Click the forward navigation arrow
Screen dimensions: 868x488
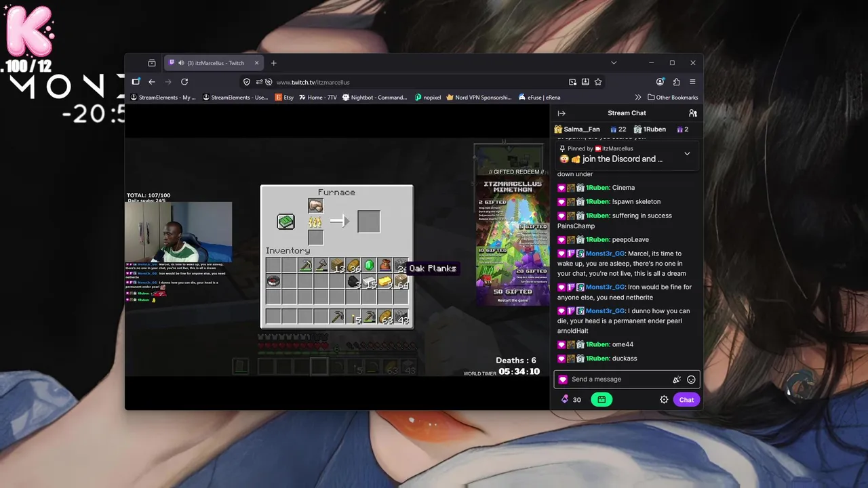click(168, 82)
